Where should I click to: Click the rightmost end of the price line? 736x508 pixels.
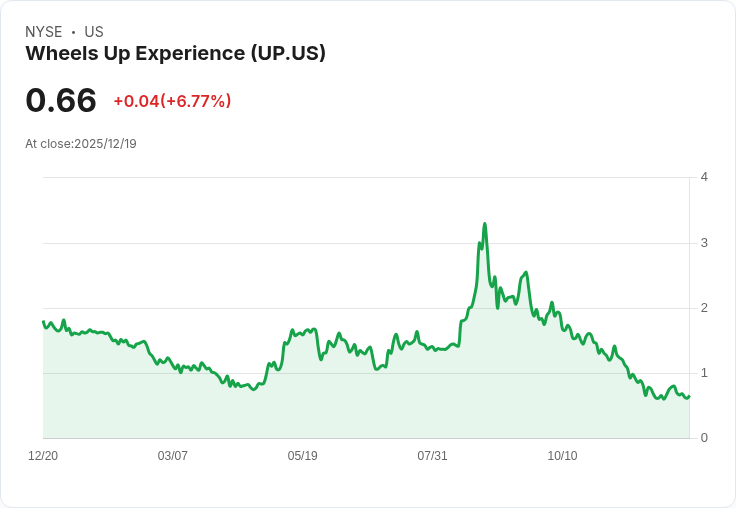pos(689,396)
